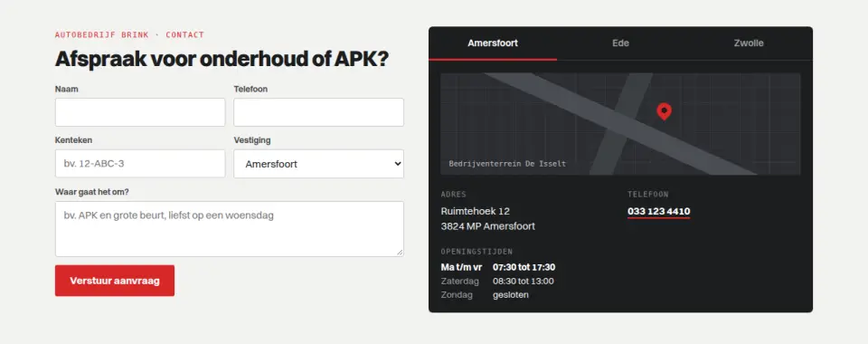Screen dimensions: 868x344
Task: Click the Verstuur aanvraag button
Action: tap(115, 281)
